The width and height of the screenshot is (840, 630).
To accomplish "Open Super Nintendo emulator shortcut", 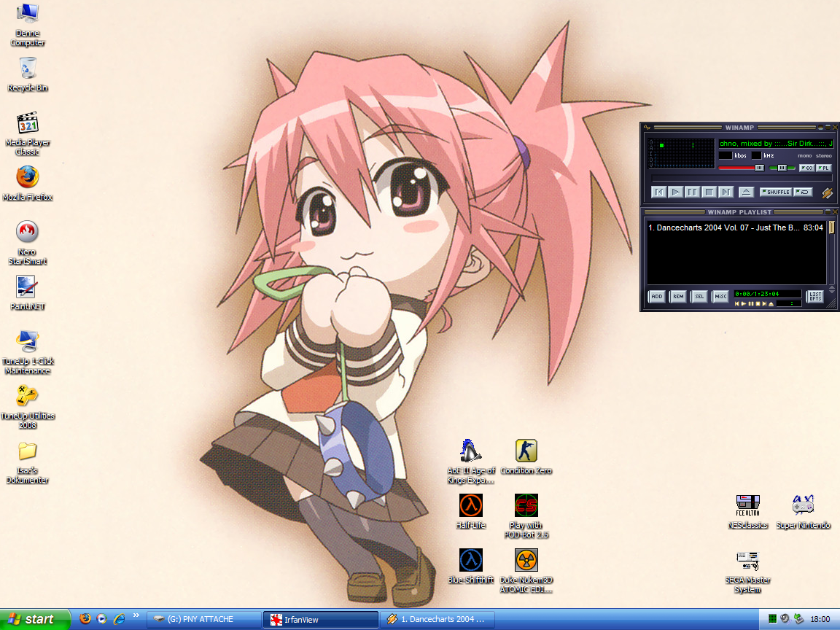I will click(803, 512).
